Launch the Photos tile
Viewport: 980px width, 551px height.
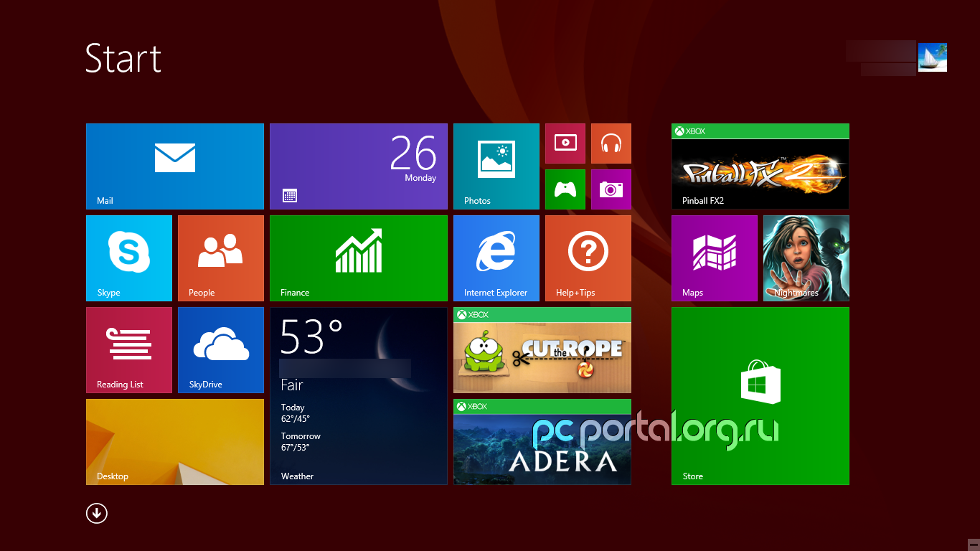496,166
